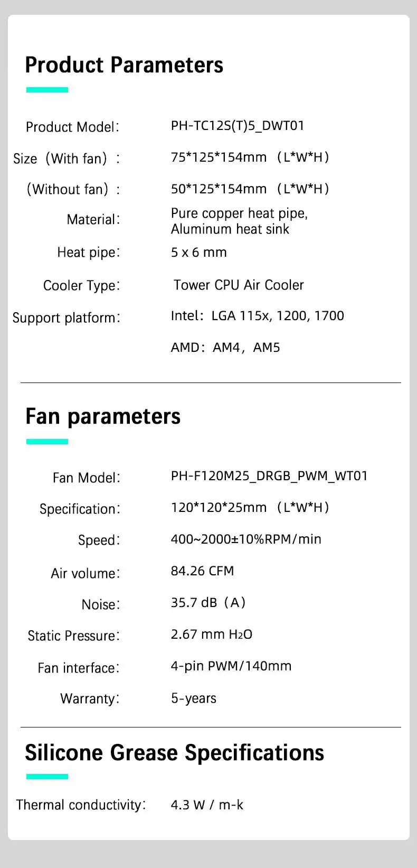Viewport: 417px width, 868px height.
Task: Click the Tower CPU Air Cooler text
Action: pyautogui.click(x=239, y=285)
